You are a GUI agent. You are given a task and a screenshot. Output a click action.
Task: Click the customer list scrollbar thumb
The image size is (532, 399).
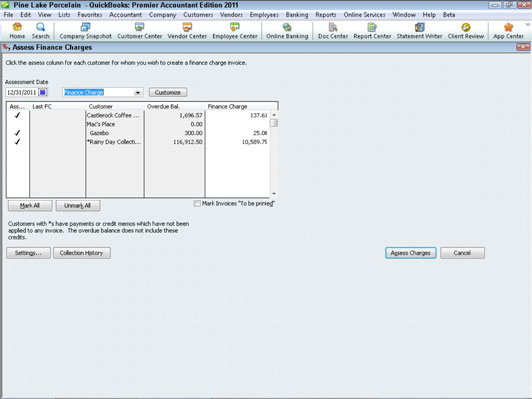[x=274, y=123]
